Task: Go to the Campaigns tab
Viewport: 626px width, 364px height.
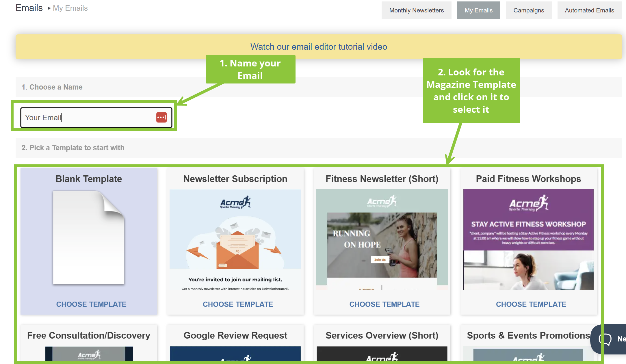Action: click(x=528, y=10)
